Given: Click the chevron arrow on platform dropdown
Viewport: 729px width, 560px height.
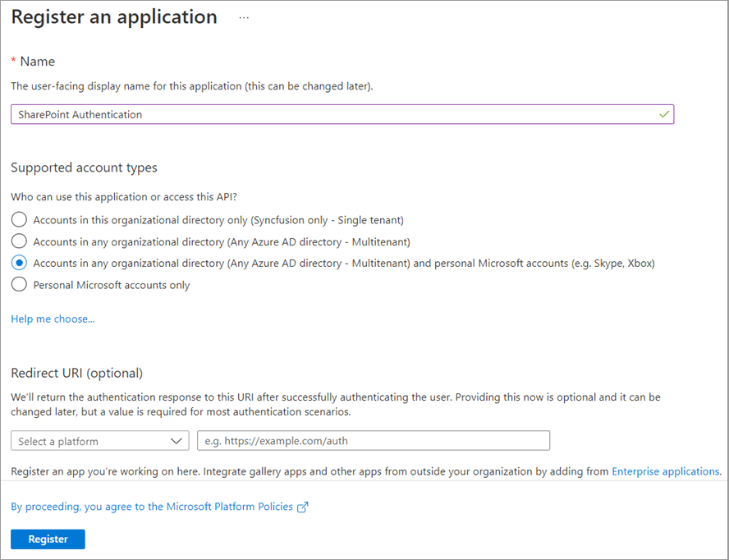Looking at the screenshot, I should [177, 441].
